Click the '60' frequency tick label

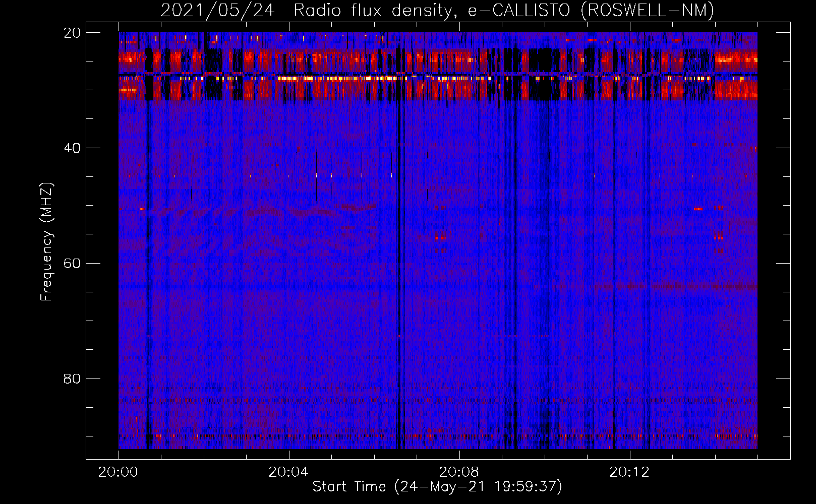click(x=72, y=264)
